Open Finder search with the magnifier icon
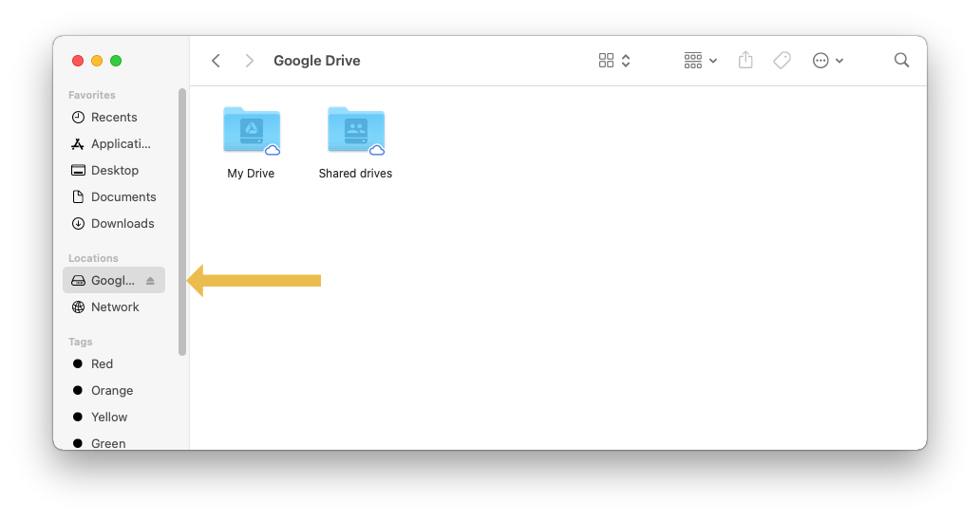 click(x=901, y=61)
